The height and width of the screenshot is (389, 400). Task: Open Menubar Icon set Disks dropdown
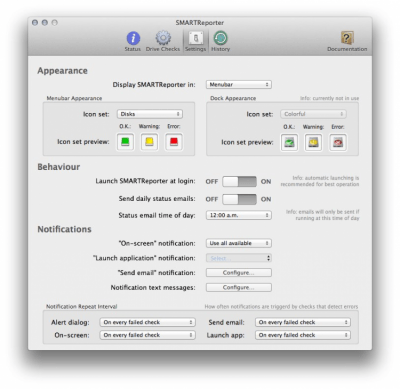[x=150, y=114]
